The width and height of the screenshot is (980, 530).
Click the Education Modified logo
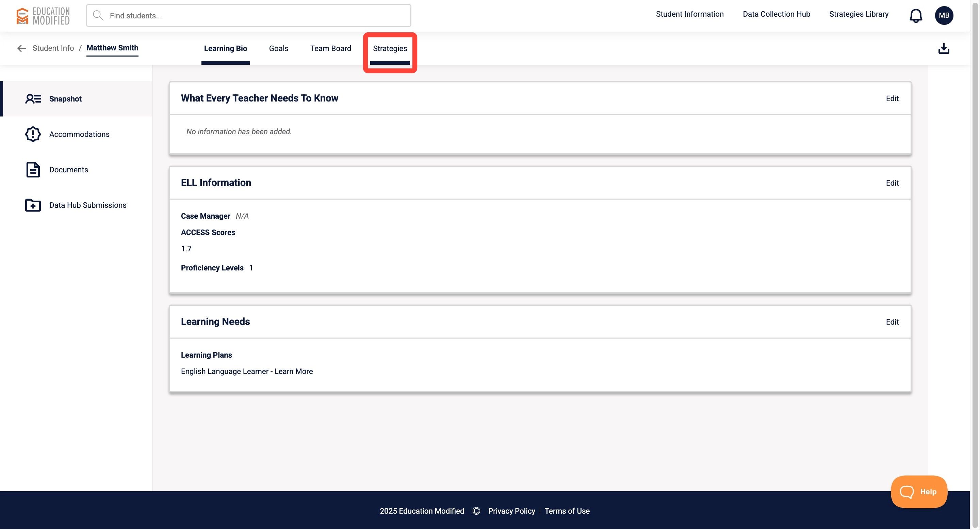43,16
